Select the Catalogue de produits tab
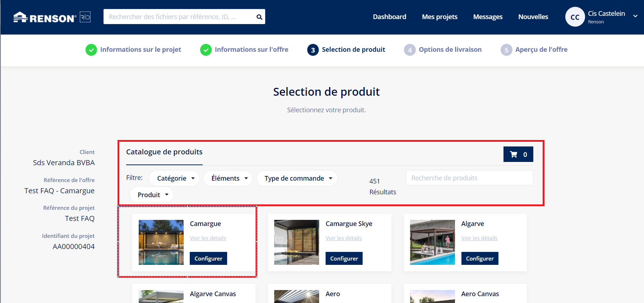 (x=164, y=152)
